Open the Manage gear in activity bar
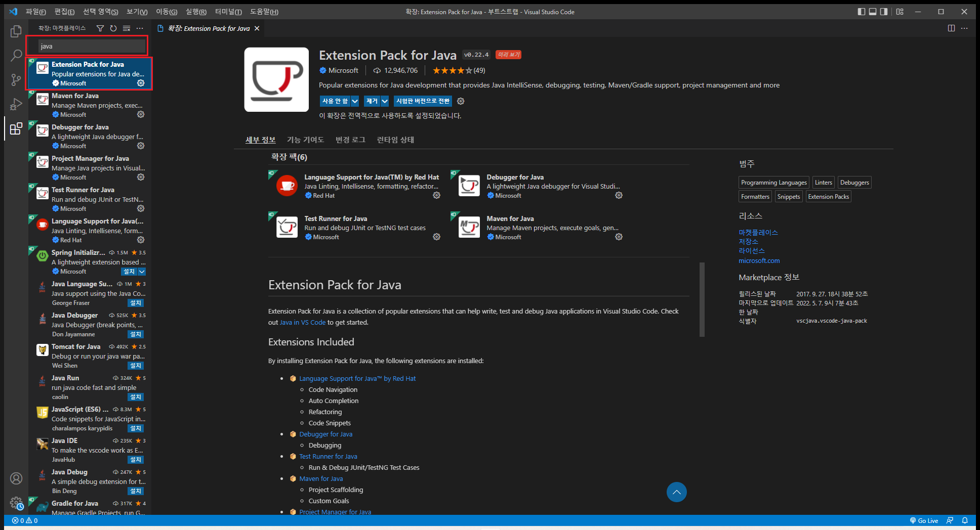This screenshot has height=530, width=980. pyautogui.click(x=16, y=503)
